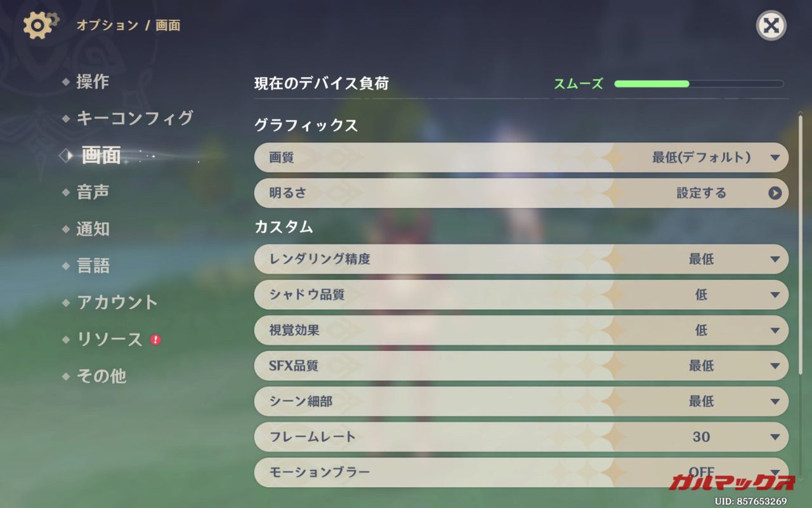Click the diamond bullet beside 音声

pyautogui.click(x=66, y=192)
